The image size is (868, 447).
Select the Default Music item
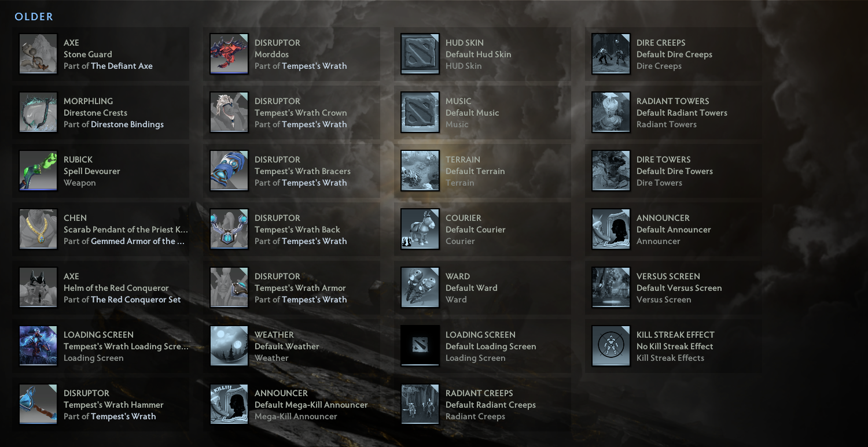click(x=483, y=112)
